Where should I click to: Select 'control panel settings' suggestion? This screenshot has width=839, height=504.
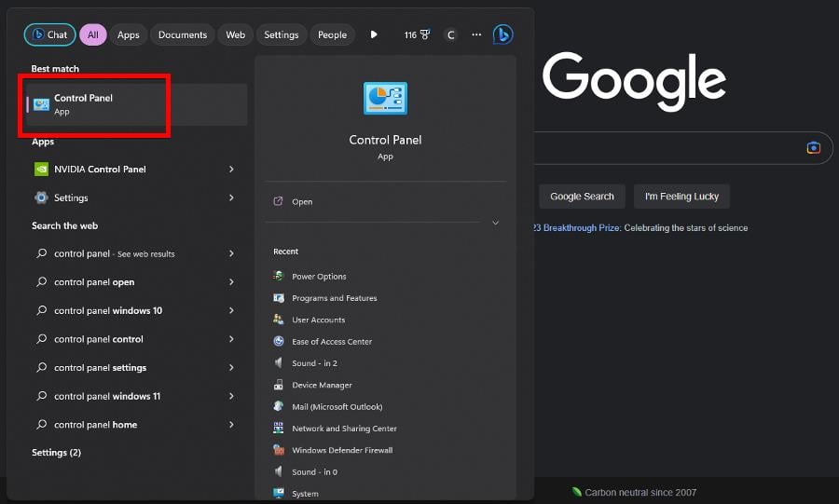pos(100,368)
